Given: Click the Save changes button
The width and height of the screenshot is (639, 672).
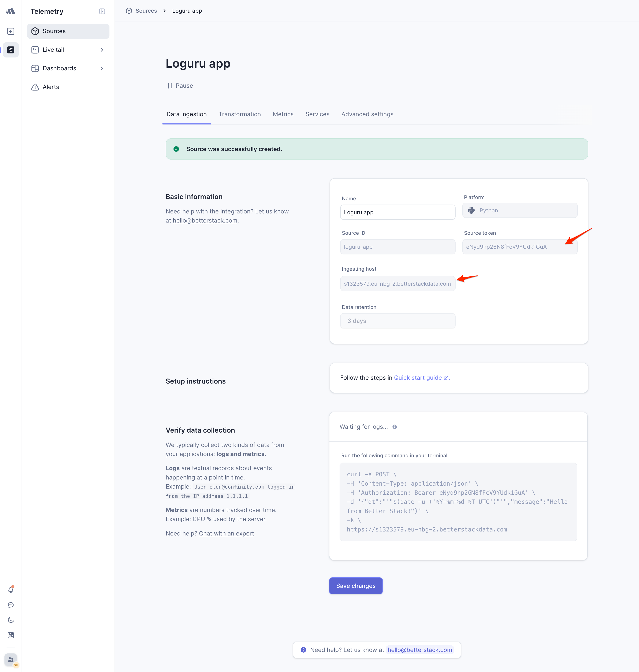Looking at the screenshot, I should tap(355, 586).
